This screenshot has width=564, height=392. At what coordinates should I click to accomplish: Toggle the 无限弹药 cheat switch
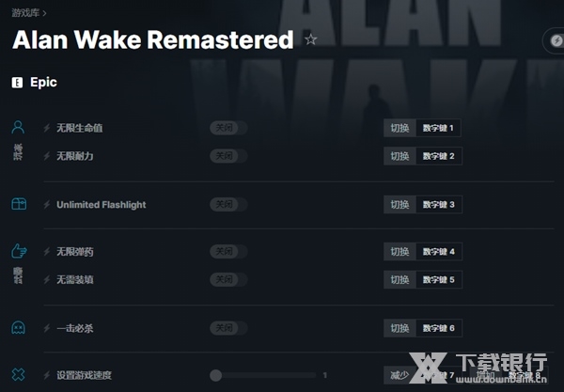pyautogui.click(x=228, y=251)
